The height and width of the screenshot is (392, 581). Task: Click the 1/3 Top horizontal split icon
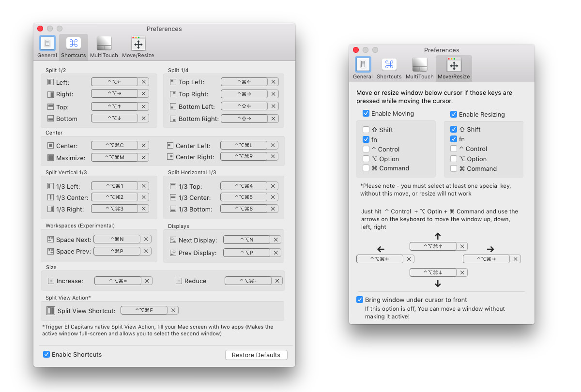tap(173, 185)
